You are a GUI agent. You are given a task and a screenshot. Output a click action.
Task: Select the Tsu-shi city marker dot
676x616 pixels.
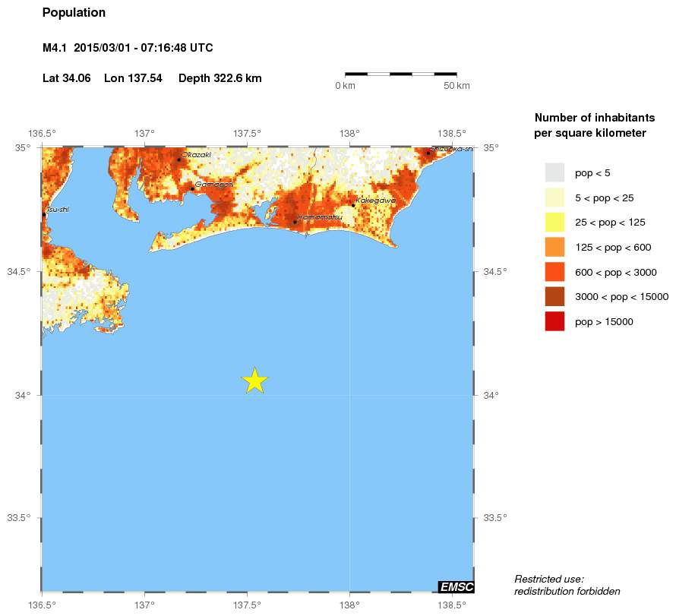click(x=44, y=215)
